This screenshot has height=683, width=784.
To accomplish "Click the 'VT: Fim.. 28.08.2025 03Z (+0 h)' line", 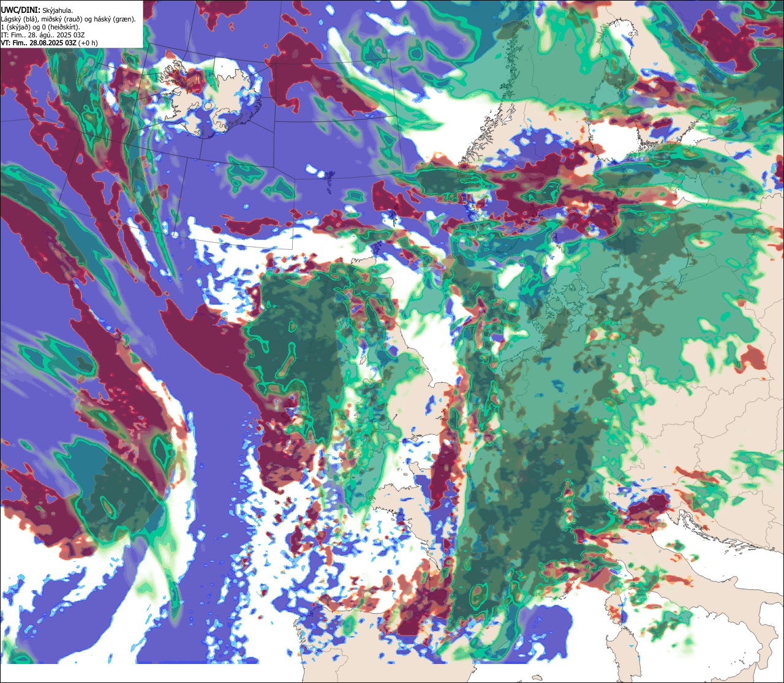I will click(x=50, y=42).
